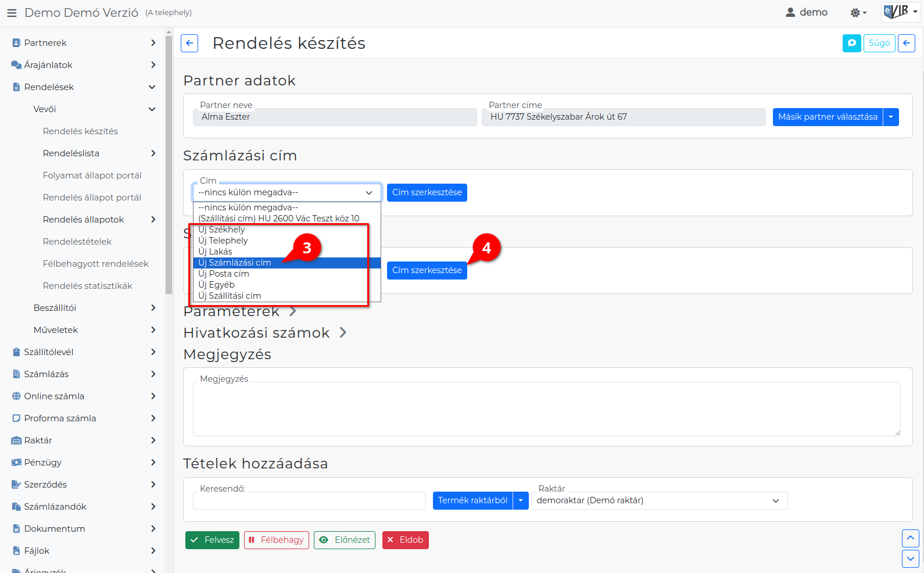The image size is (924, 573).
Task: Jump to page bottom with down arrow
Action: coord(910,559)
